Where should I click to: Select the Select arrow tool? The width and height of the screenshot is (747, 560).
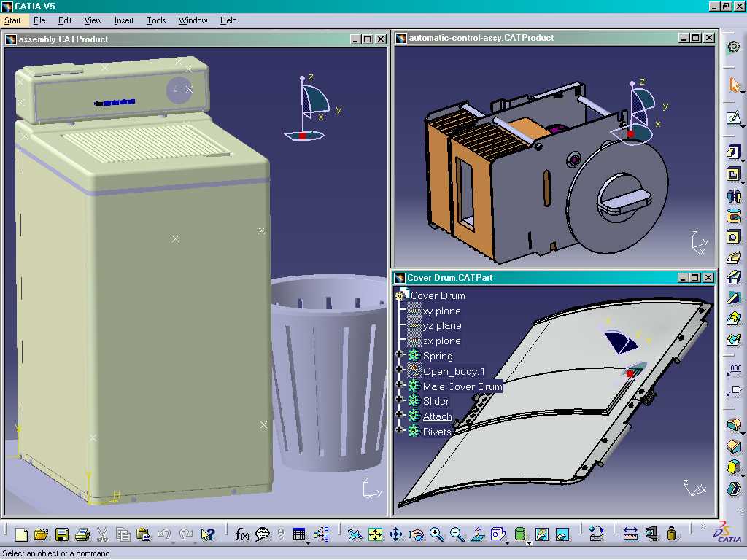coord(734,85)
